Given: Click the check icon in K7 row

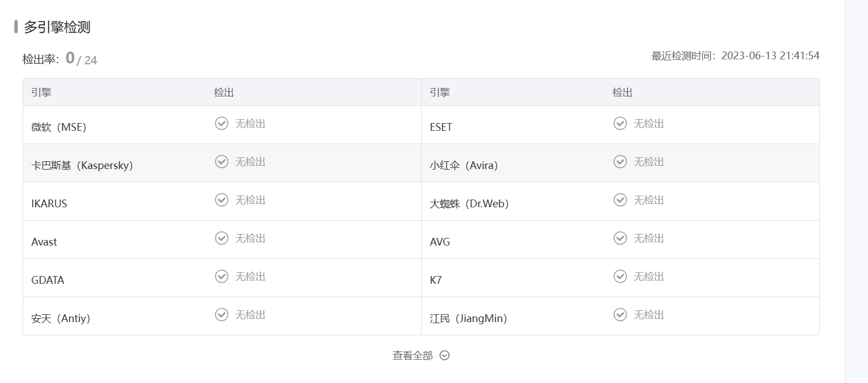Looking at the screenshot, I should click(620, 276).
